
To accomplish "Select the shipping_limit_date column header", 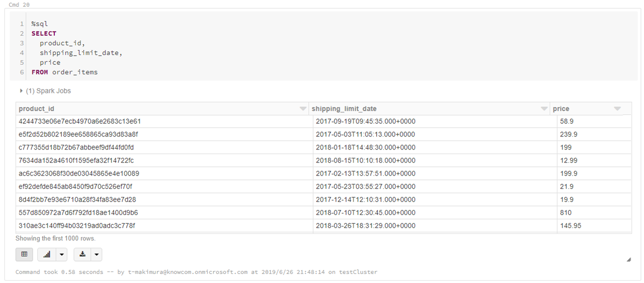I will 344,109.
